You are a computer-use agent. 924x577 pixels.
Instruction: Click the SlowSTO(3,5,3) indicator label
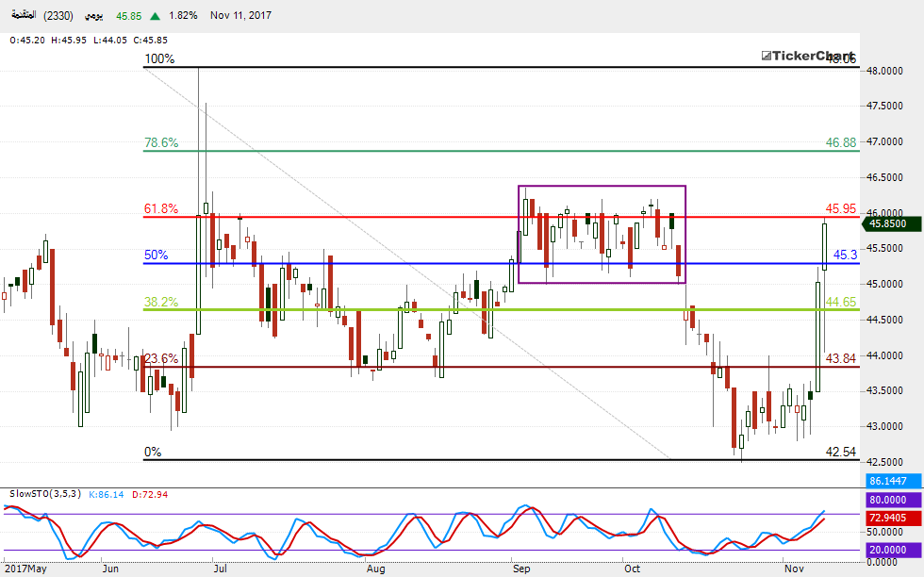coord(41,493)
